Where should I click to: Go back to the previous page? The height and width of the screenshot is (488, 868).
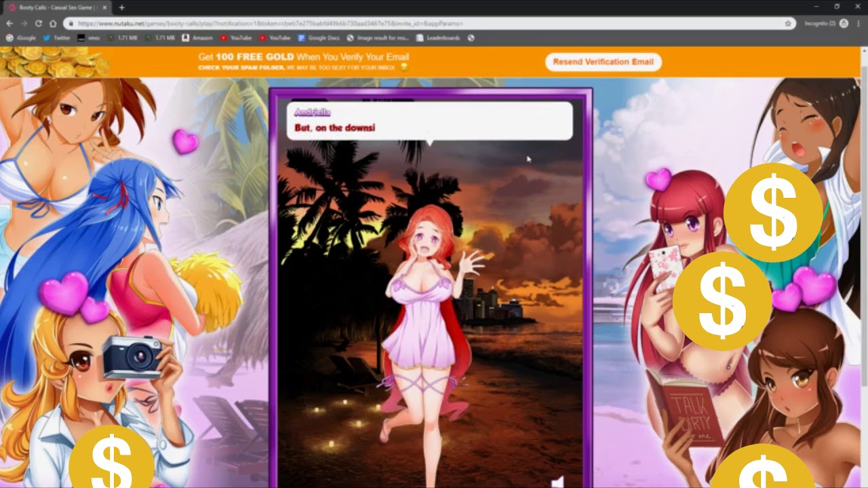(9, 23)
